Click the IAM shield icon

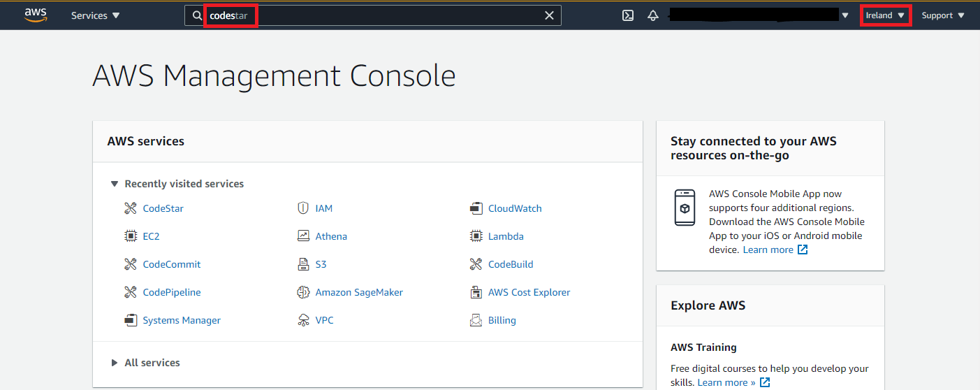(x=303, y=208)
